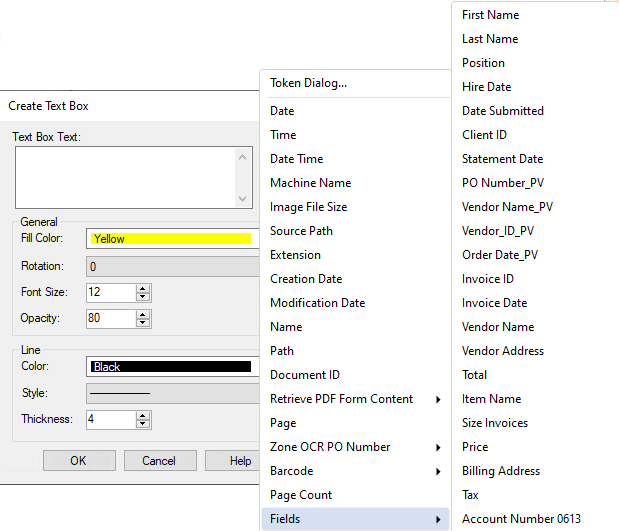The image size is (619, 531).
Task: Click inside Text Box Text area
Action: pos(126,178)
